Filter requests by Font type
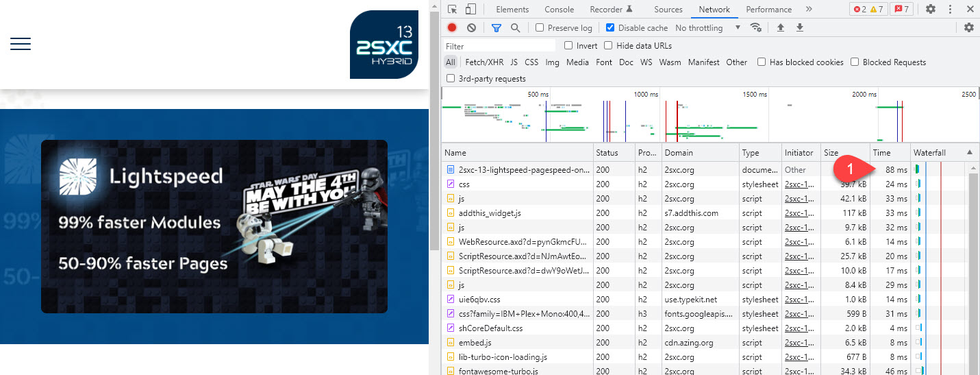Image resolution: width=980 pixels, height=375 pixels. coord(604,62)
